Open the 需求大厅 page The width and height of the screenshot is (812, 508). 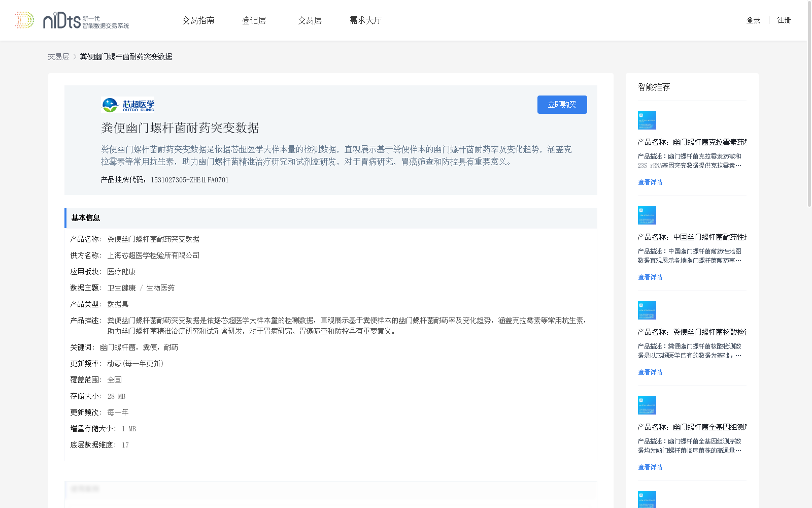coord(366,20)
